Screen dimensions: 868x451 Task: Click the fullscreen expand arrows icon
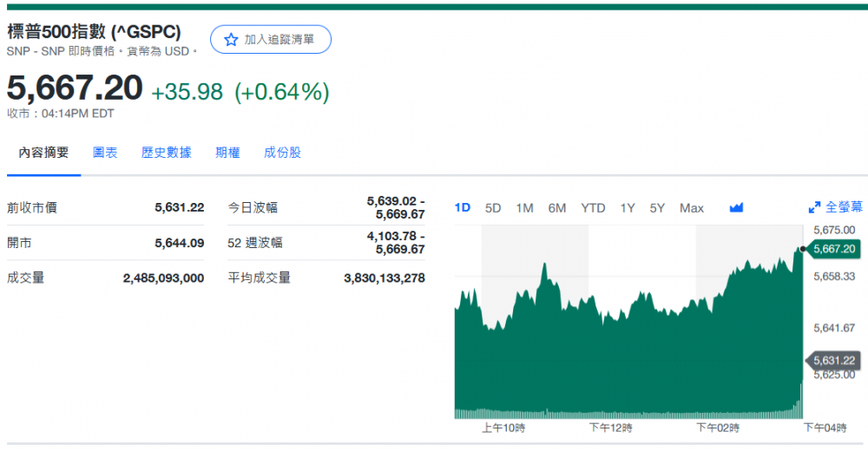pyautogui.click(x=814, y=207)
